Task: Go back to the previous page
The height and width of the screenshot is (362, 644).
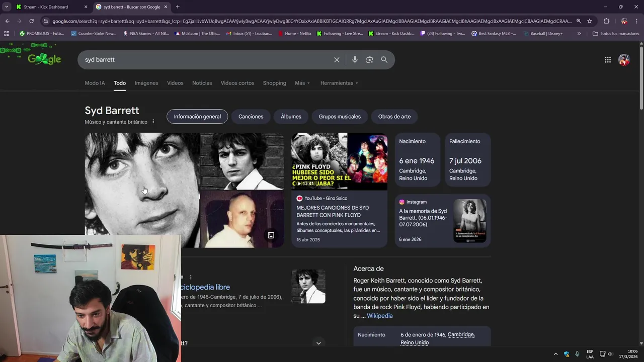Action: pyautogui.click(x=7, y=21)
